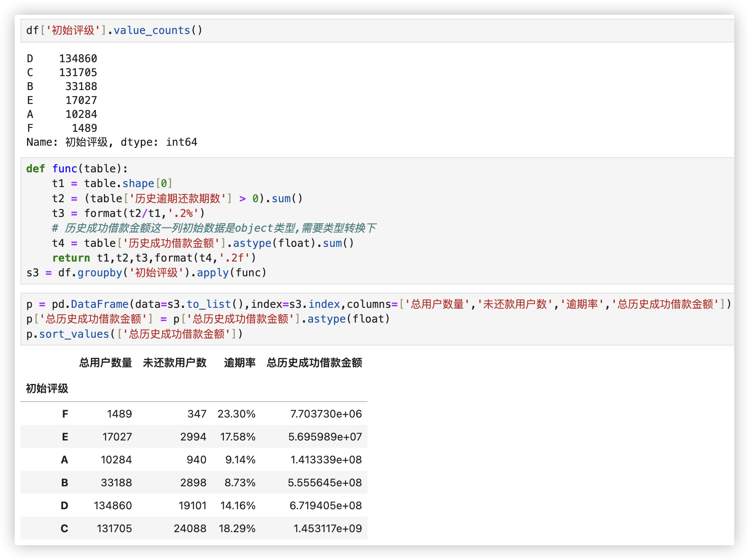
Task: Select the 逾期率 column header
Action: point(239,363)
